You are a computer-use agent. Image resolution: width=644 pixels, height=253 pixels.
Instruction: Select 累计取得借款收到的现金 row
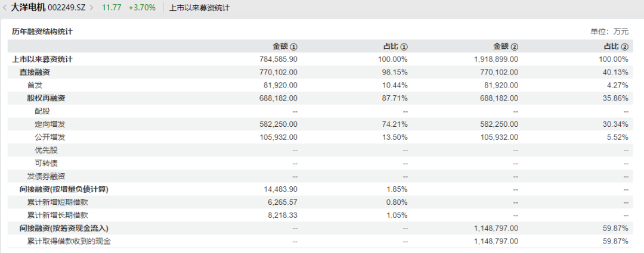pyautogui.click(x=69, y=241)
